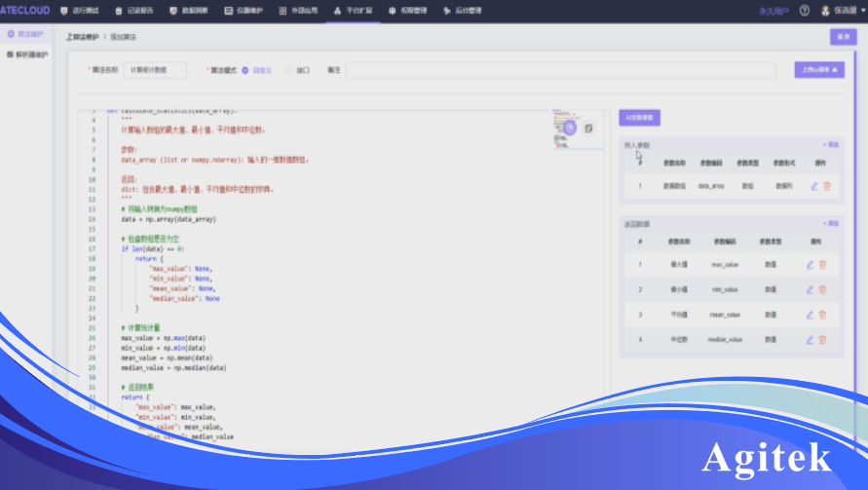
Task: Click 添加 link in the 传入参数 panel
Action: click(x=830, y=144)
